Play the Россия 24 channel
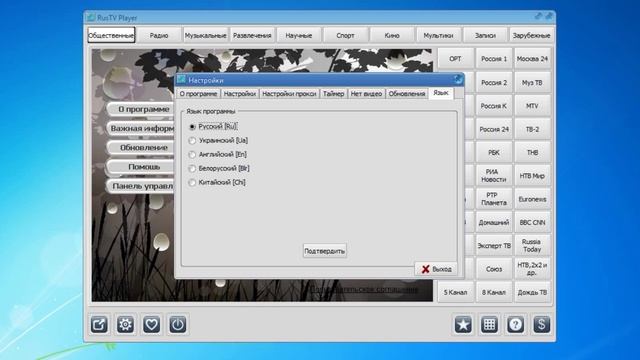The image size is (640, 360). point(494,129)
